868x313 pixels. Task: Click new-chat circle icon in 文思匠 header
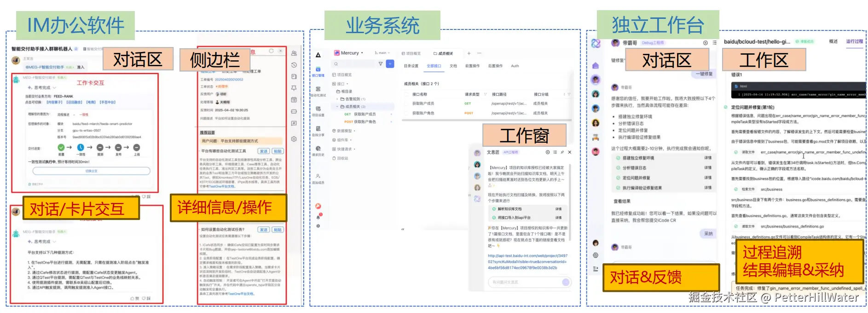(x=548, y=152)
